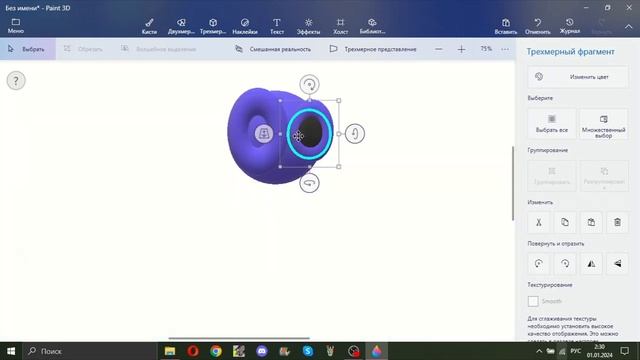The width and height of the screenshot is (640, 360).
Task: Click the right-side rotation handle of the 3D object
Action: (355, 133)
